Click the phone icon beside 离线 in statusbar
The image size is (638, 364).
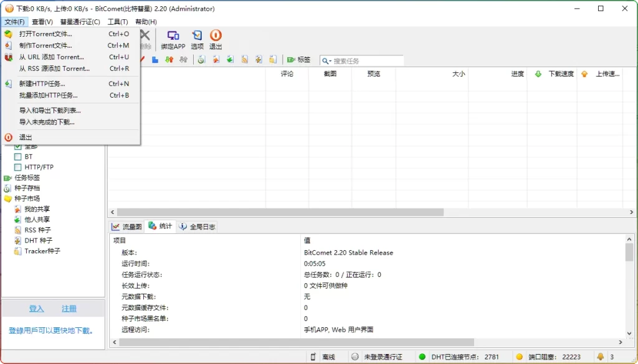tap(313, 357)
